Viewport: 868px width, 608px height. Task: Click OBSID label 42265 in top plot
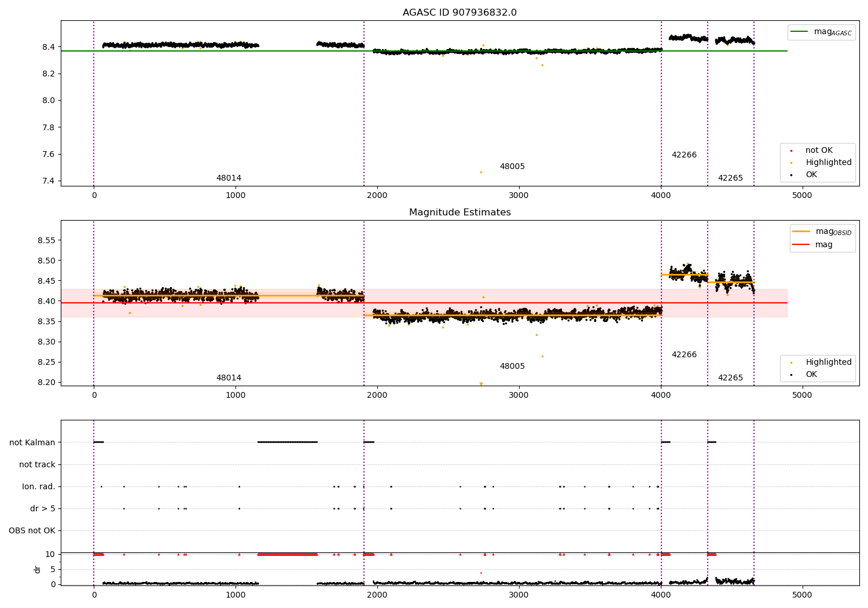(730, 178)
